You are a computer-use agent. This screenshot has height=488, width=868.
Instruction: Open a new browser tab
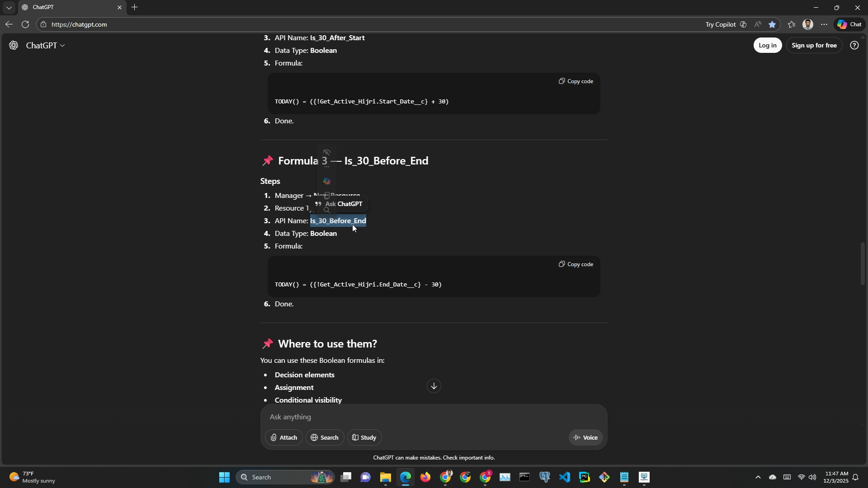134,8
